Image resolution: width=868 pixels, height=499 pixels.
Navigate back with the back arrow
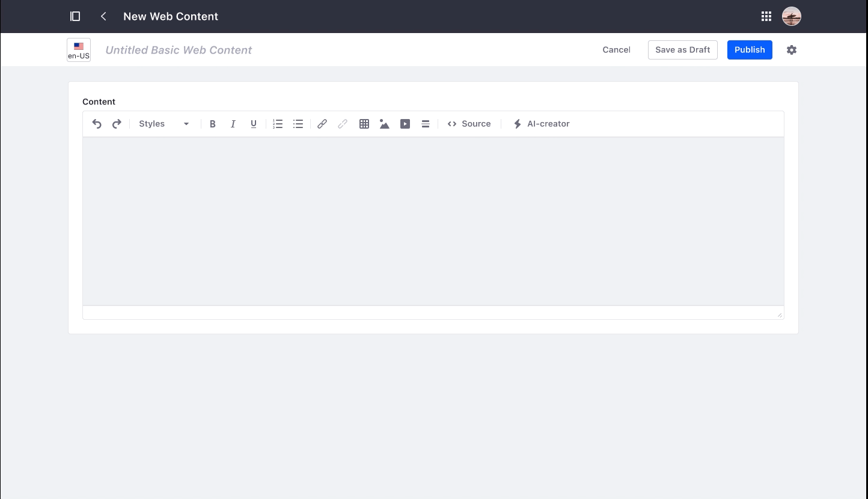click(x=103, y=16)
